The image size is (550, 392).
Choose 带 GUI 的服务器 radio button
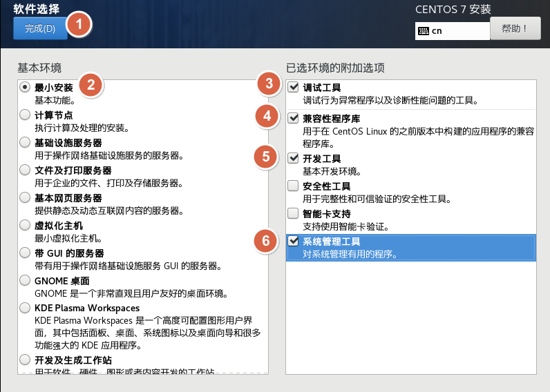tap(25, 253)
